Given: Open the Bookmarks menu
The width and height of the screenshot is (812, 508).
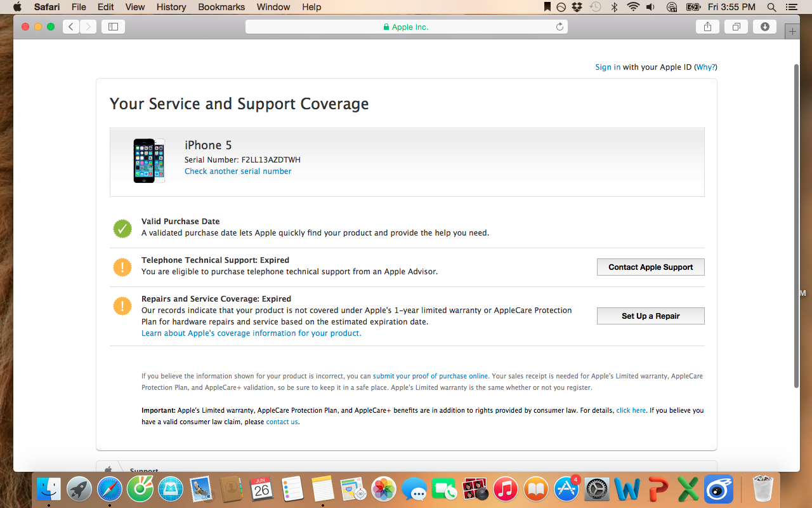Looking at the screenshot, I should pyautogui.click(x=221, y=7).
